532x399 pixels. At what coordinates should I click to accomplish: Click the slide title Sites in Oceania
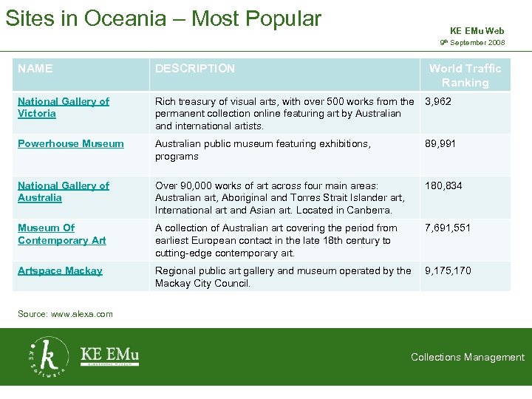[163, 18]
